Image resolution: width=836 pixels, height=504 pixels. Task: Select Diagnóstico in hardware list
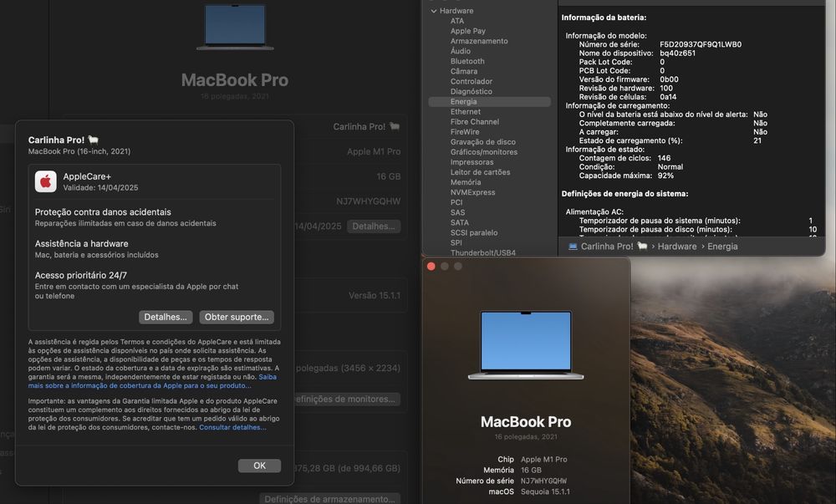point(472,92)
